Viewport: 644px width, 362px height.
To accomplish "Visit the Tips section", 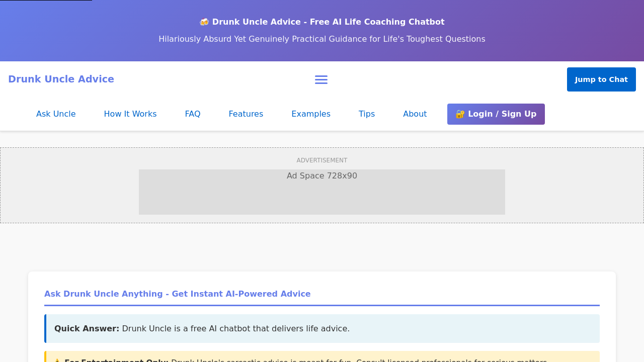I will click(367, 114).
